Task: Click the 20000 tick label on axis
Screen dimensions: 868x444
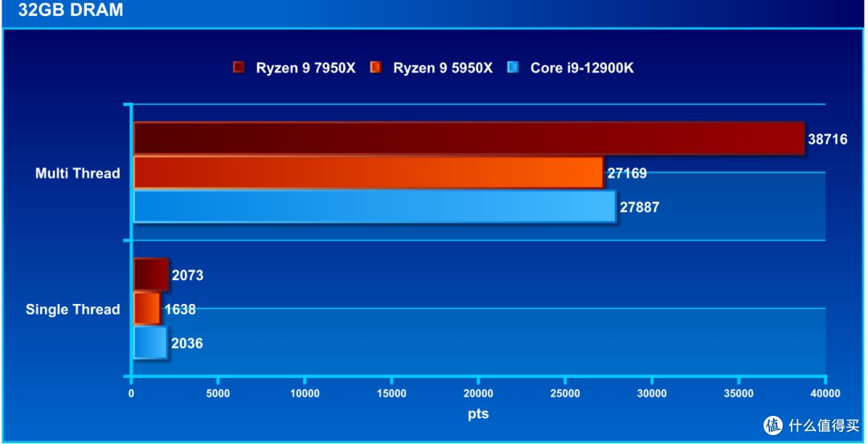Action: click(x=478, y=393)
